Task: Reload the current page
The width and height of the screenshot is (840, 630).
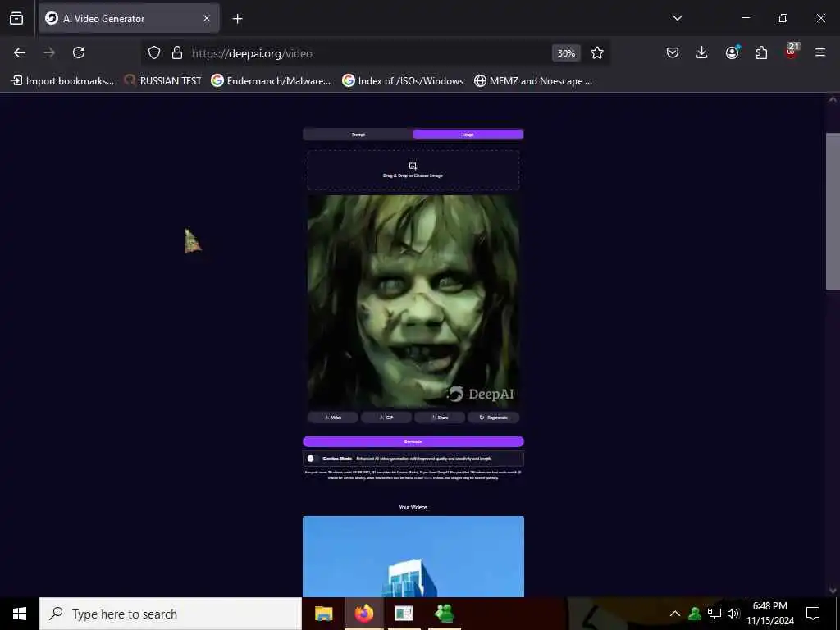Action: (x=79, y=52)
